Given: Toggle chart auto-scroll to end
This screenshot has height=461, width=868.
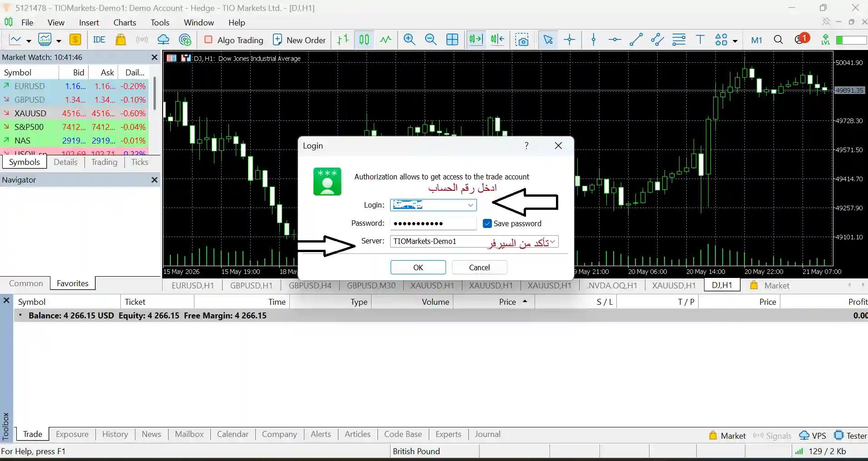Looking at the screenshot, I should coord(476,40).
